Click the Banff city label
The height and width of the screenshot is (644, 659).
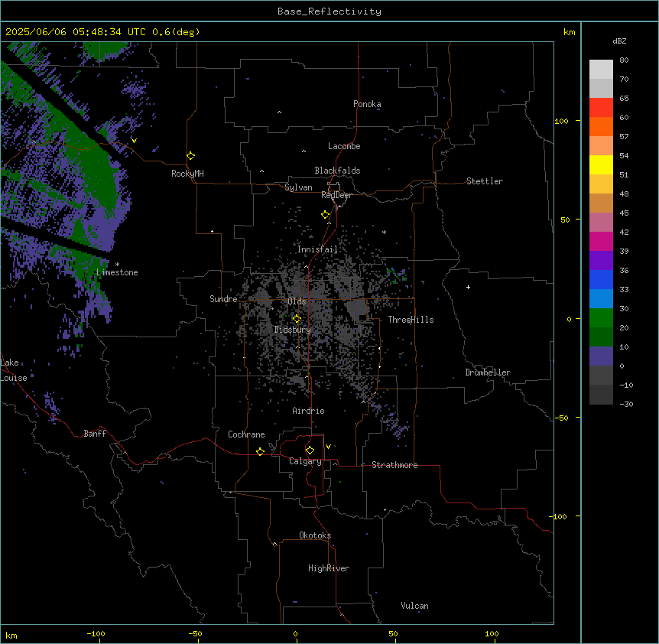pyautogui.click(x=95, y=434)
